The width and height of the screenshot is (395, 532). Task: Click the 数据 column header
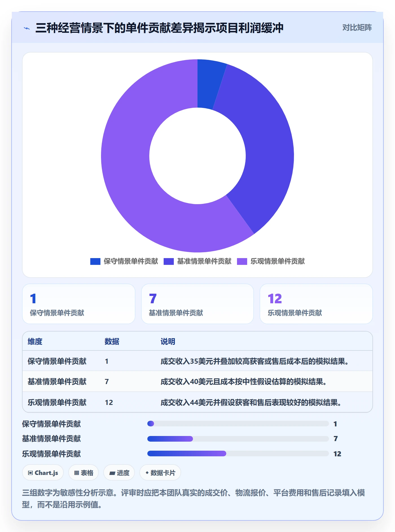point(112,341)
